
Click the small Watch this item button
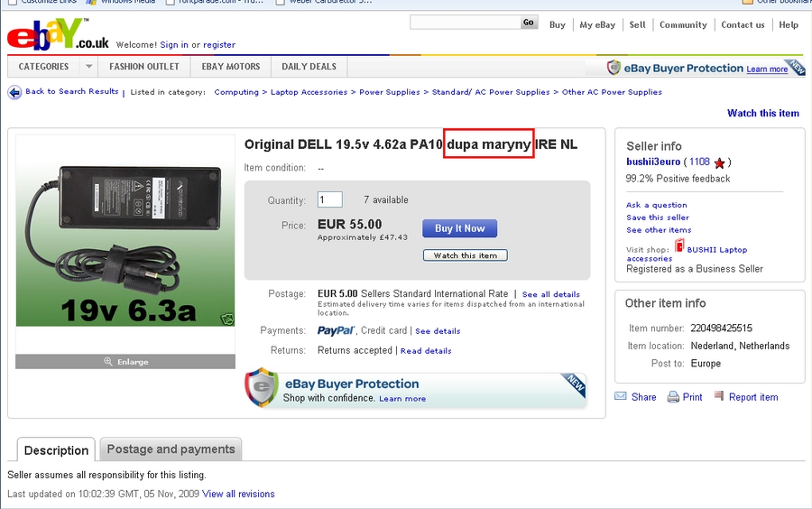coord(465,255)
